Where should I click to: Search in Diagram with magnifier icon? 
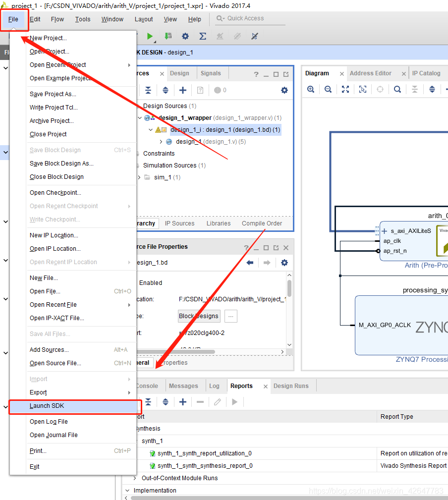point(397,89)
